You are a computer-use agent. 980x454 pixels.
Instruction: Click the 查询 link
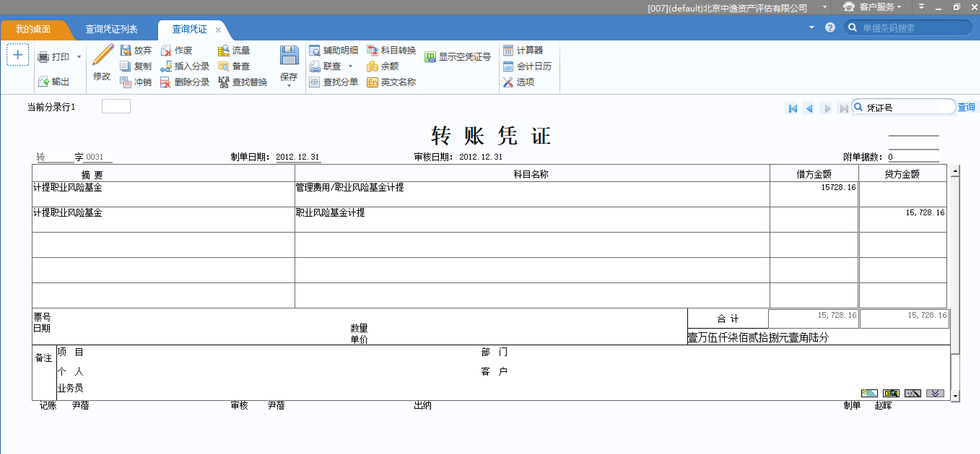966,107
